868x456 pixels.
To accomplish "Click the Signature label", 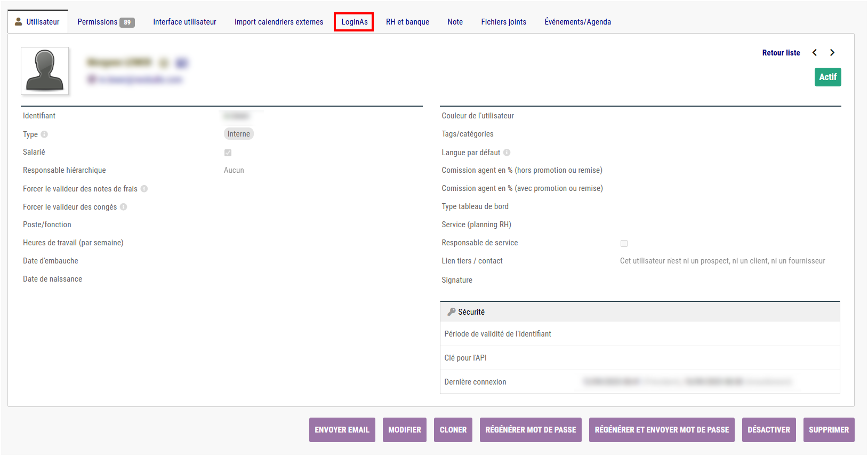I will coord(457,280).
